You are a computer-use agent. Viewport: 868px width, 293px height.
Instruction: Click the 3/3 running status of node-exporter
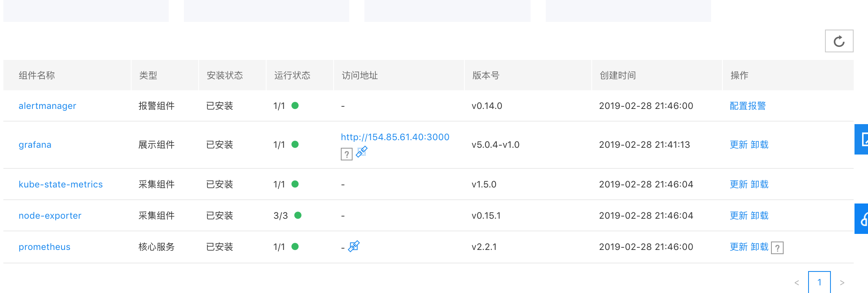click(280, 216)
